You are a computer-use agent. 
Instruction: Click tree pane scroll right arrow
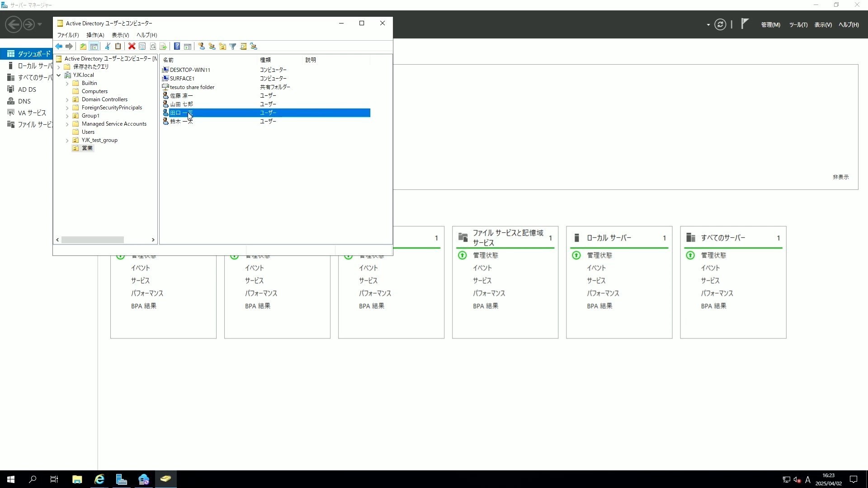(x=153, y=240)
